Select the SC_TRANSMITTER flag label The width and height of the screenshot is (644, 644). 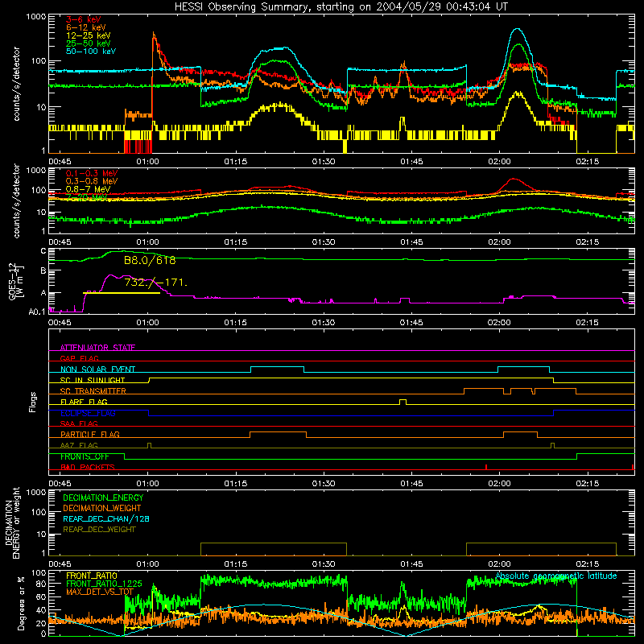pyautogui.click(x=93, y=390)
